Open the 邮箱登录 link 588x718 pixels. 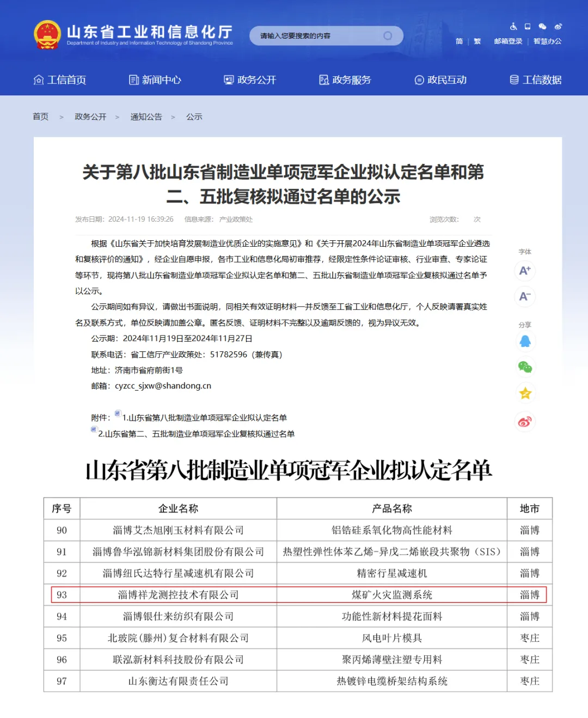tap(508, 41)
